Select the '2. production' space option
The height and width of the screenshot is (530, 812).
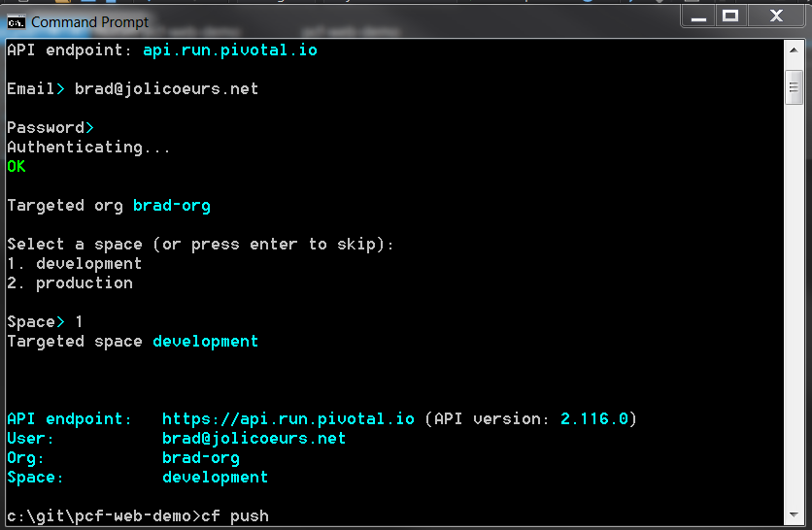(70, 283)
